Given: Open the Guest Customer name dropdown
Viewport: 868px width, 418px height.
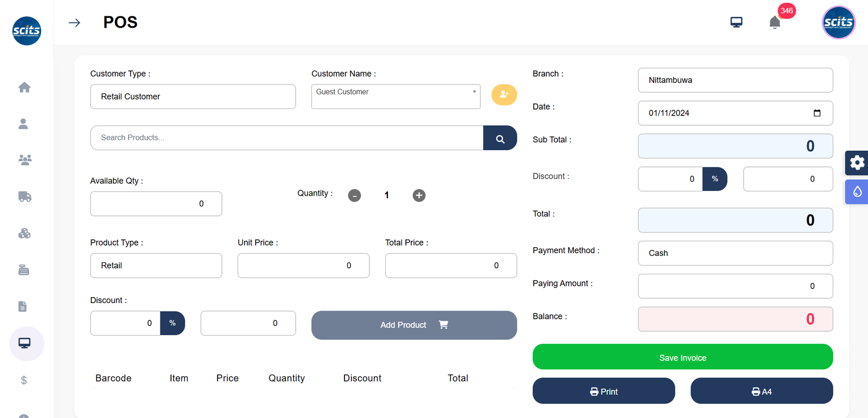Looking at the screenshot, I should coord(395,96).
